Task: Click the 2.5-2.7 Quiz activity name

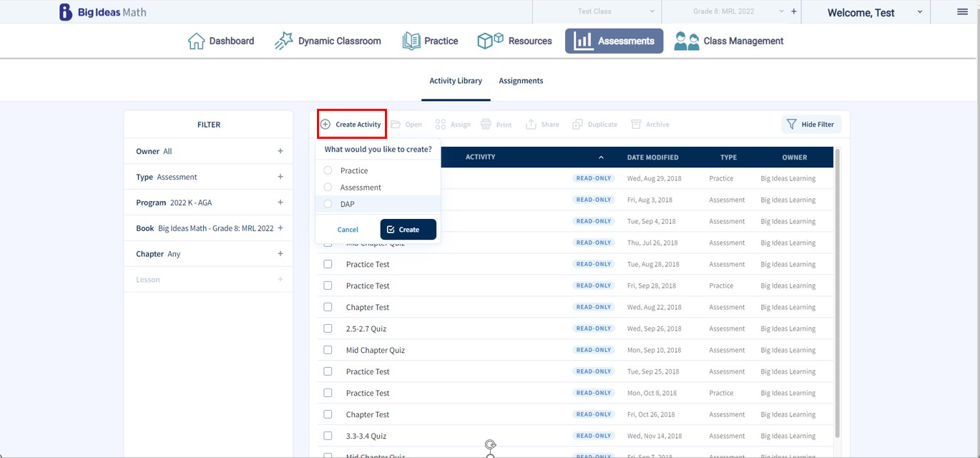Action: [x=366, y=328]
